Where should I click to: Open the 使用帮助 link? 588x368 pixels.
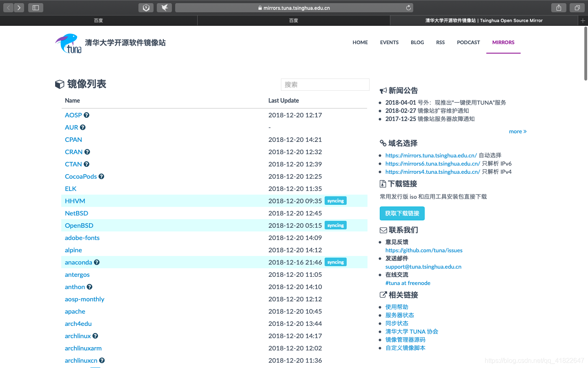tap(397, 307)
